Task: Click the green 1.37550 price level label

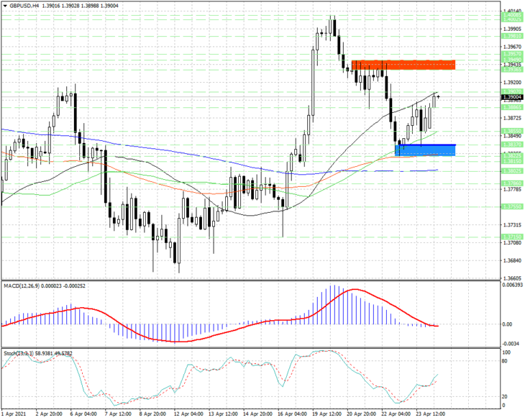Action: (512, 206)
